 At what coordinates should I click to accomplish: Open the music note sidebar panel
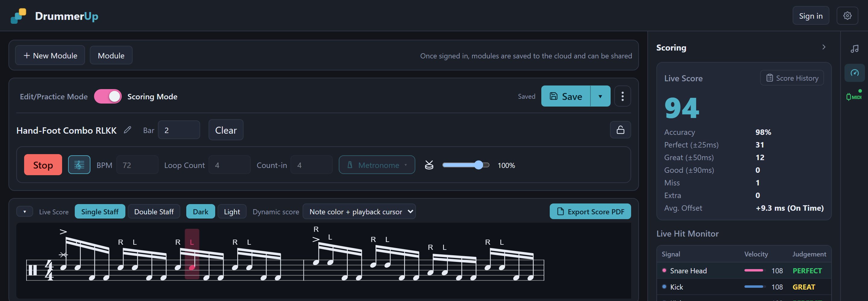click(854, 49)
